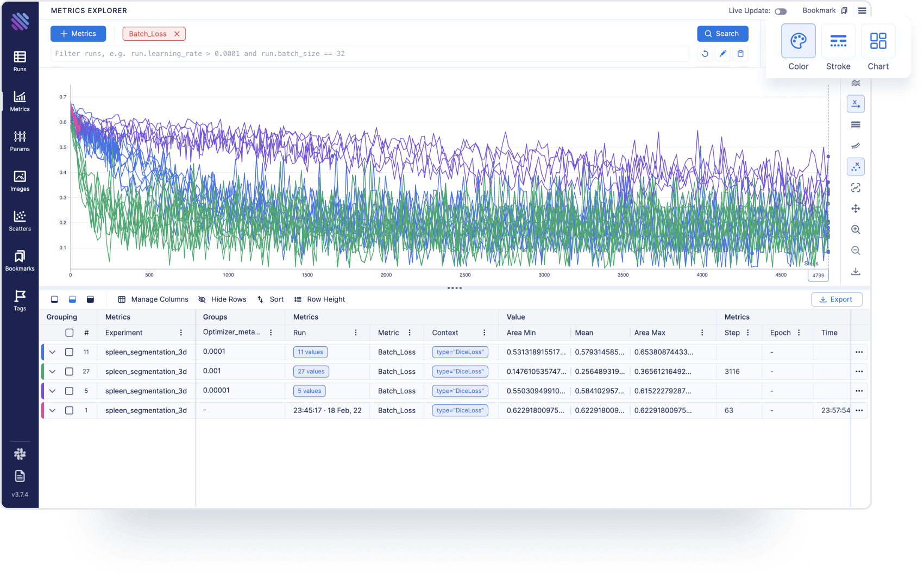Open the axes scale lines icon
The height and width of the screenshot is (582, 924).
(x=856, y=125)
